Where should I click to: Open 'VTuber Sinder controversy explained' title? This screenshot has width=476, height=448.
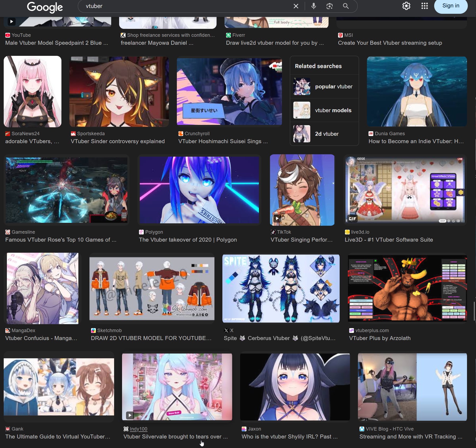[118, 141]
